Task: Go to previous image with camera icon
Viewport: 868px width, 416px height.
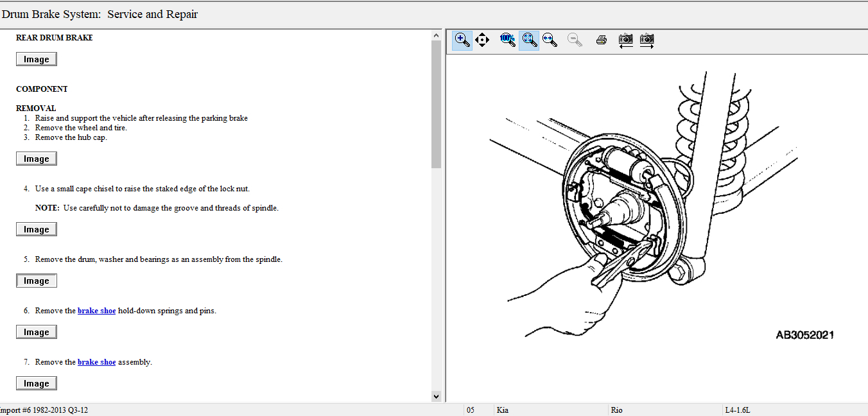Action: tap(626, 40)
